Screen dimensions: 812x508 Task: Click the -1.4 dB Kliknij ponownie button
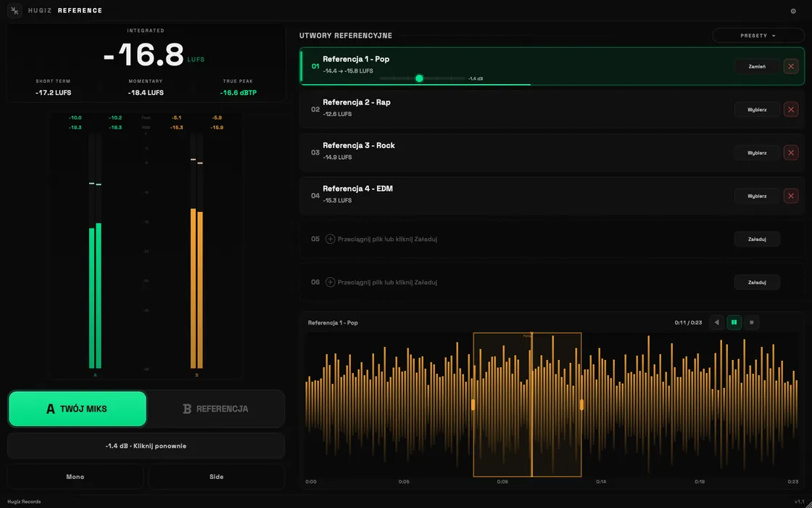[x=146, y=446]
